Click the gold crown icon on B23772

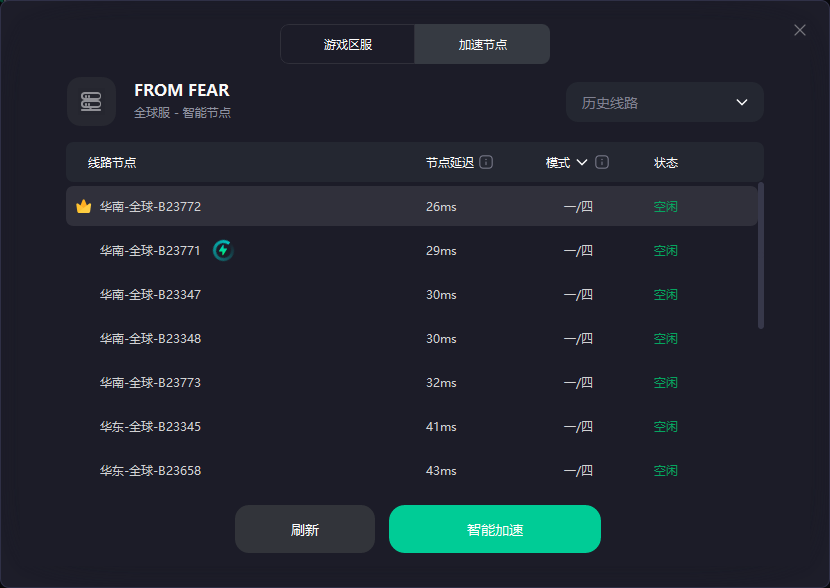[x=84, y=206]
